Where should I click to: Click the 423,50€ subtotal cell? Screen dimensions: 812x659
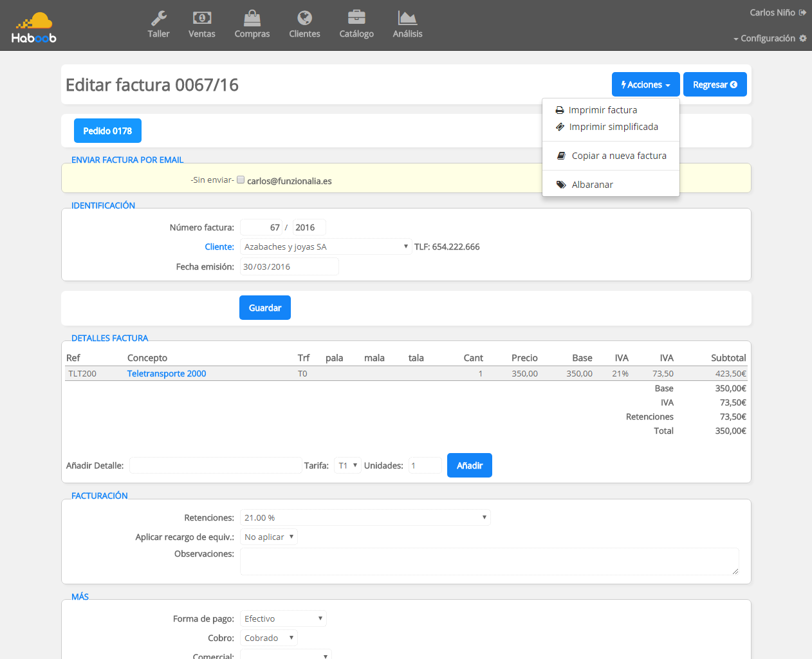point(731,373)
